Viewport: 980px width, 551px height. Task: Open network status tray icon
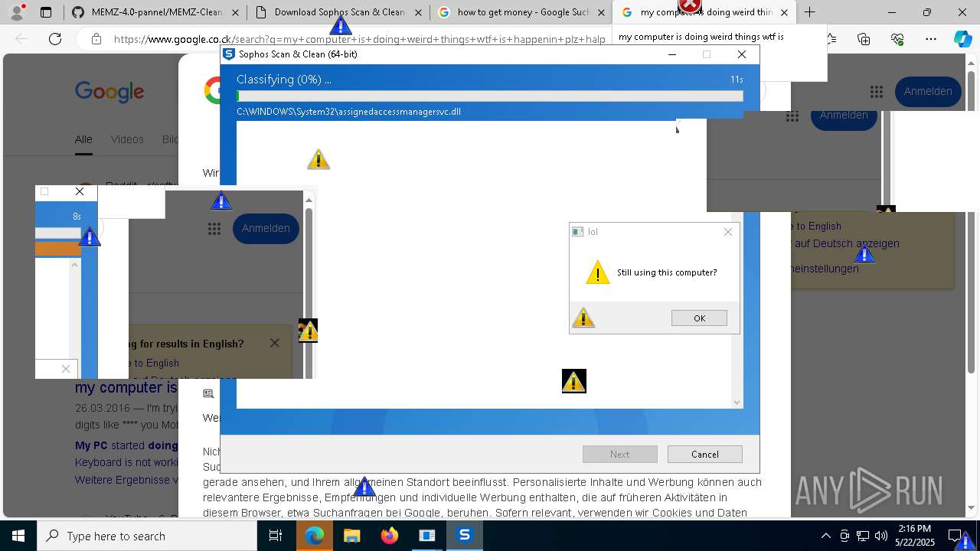[x=862, y=536]
